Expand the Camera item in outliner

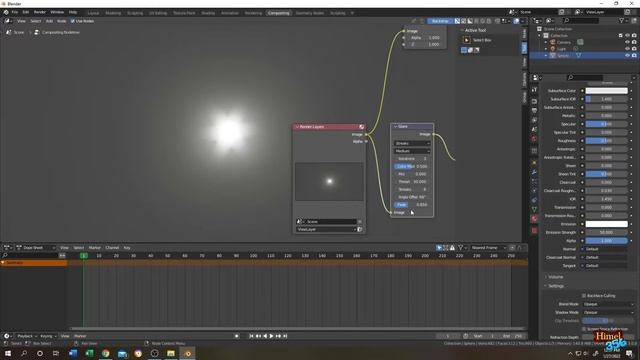(546, 42)
